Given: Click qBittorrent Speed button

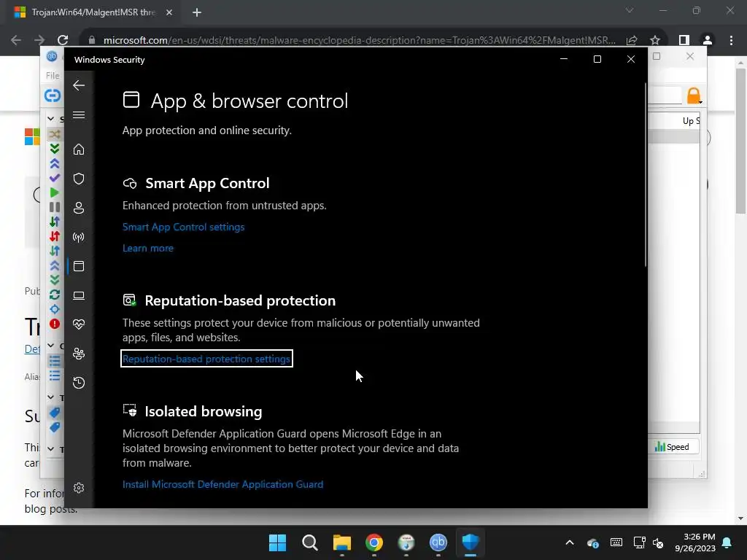Looking at the screenshot, I should tap(672, 447).
